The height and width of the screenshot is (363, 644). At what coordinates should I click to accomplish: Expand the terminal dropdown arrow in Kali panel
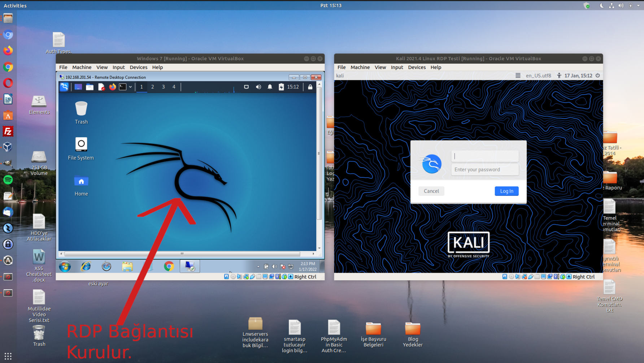[130, 87]
